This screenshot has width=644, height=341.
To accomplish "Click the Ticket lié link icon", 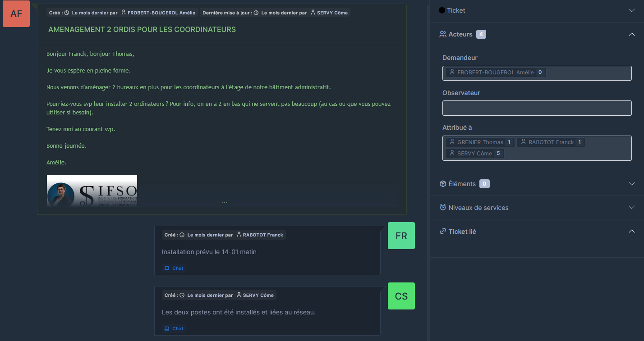I will [x=443, y=232].
